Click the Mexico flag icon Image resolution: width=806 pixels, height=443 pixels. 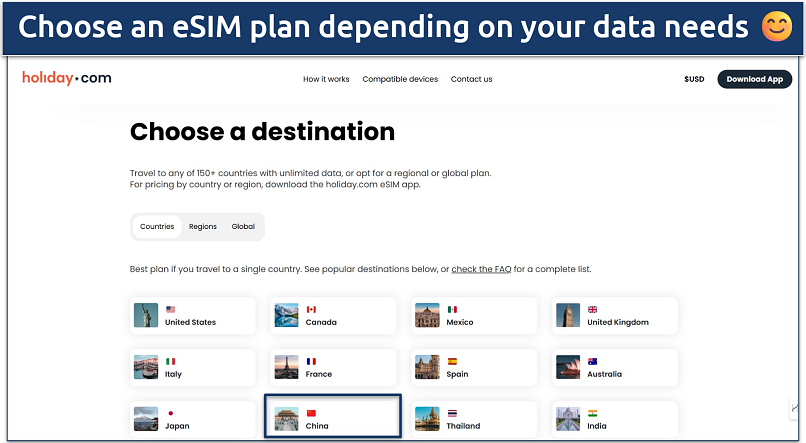(452, 310)
